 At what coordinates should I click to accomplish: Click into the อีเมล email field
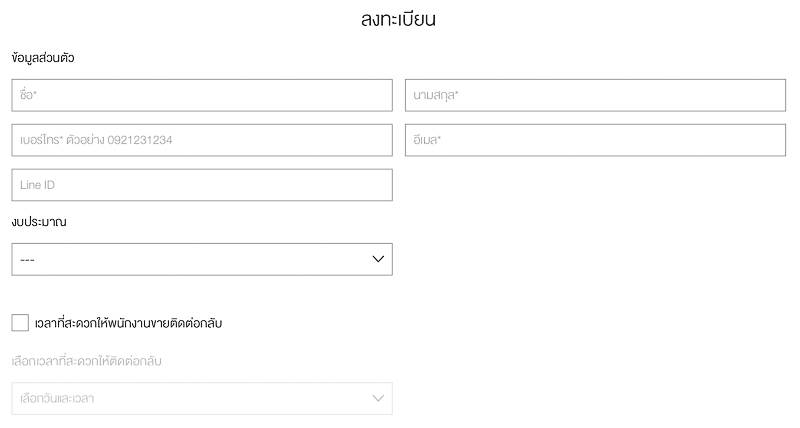pos(594,140)
